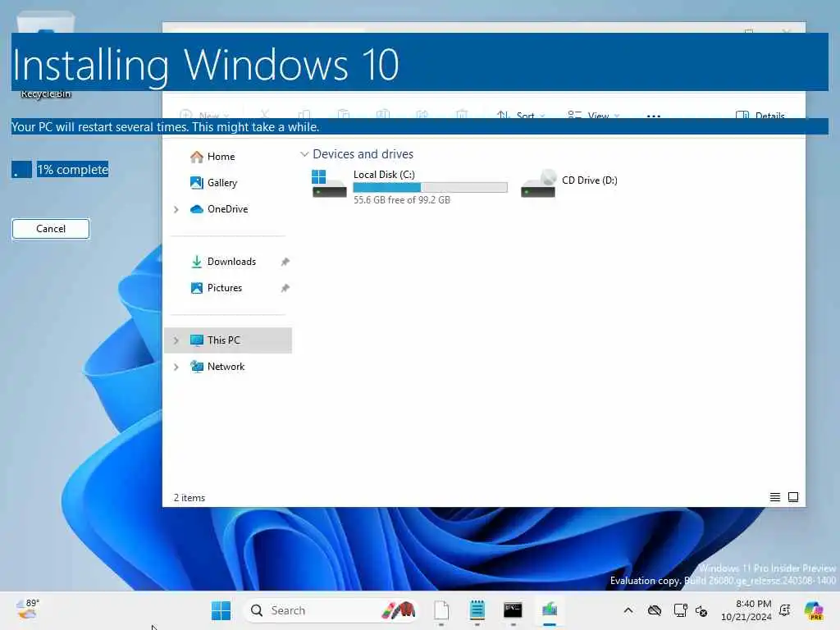The image size is (840, 630).
Task: Launch Copilot preview from the taskbar
Action: coord(814,610)
